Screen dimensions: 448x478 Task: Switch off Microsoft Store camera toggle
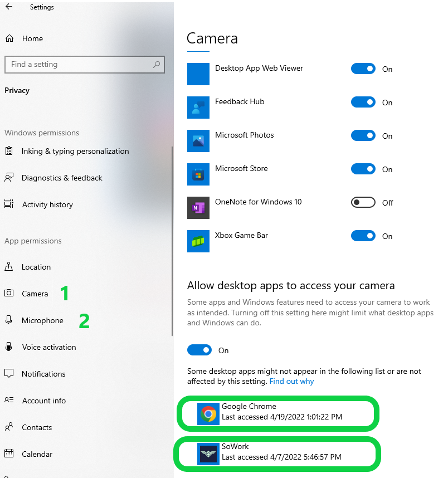pyautogui.click(x=363, y=169)
